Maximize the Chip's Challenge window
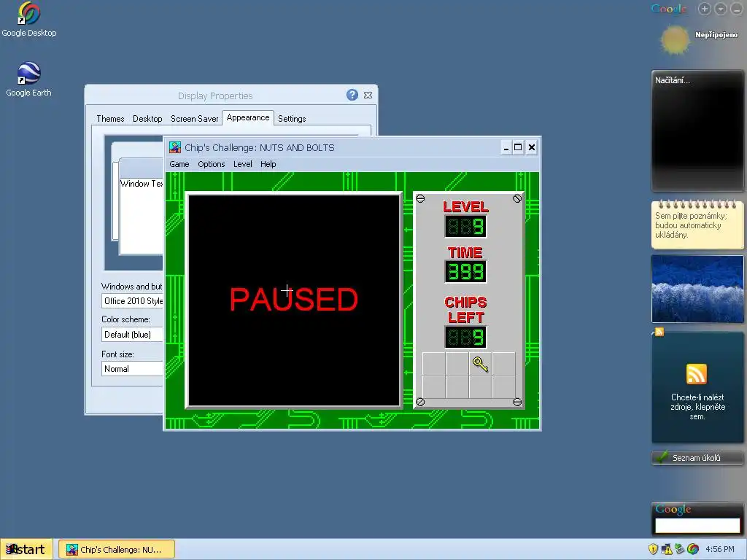 click(518, 147)
